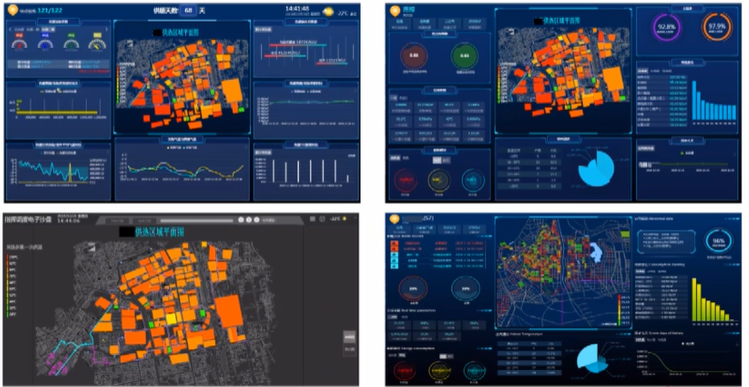Click the 96% ring gauge
This screenshot has width=749, height=387.
(718, 241)
